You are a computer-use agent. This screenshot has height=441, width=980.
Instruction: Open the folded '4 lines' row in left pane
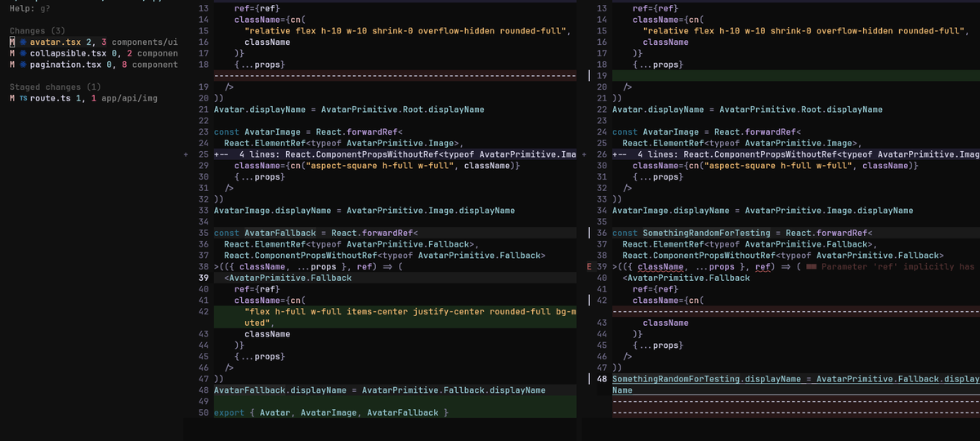(x=395, y=154)
